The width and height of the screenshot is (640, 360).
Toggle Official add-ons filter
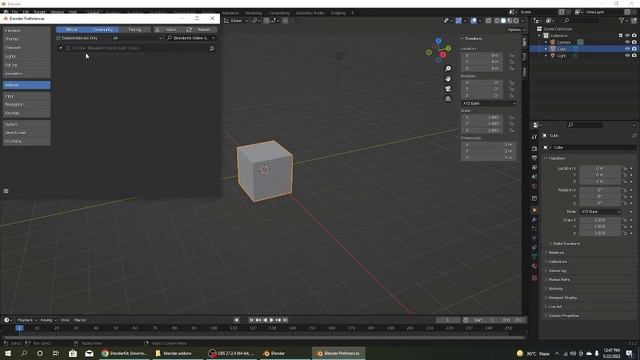click(x=72, y=29)
